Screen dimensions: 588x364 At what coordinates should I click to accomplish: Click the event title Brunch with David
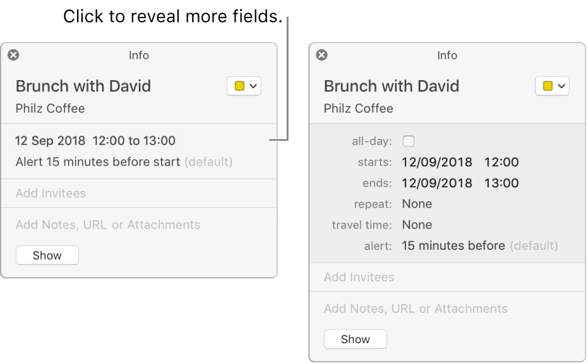point(83,86)
